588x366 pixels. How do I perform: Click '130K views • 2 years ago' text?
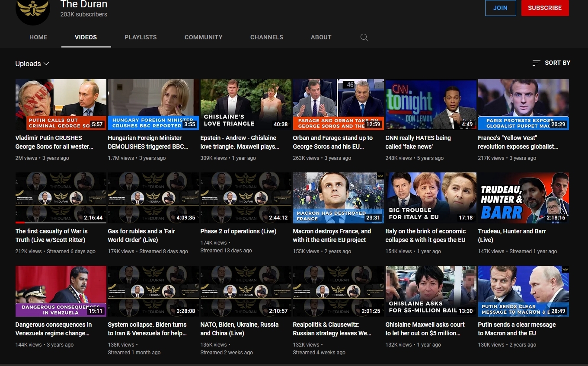click(x=507, y=345)
